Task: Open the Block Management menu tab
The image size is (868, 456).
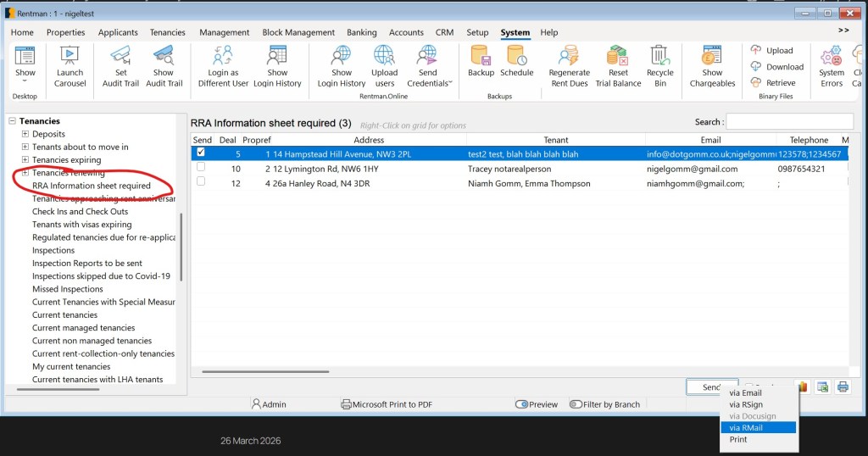Action: coord(298,32)
